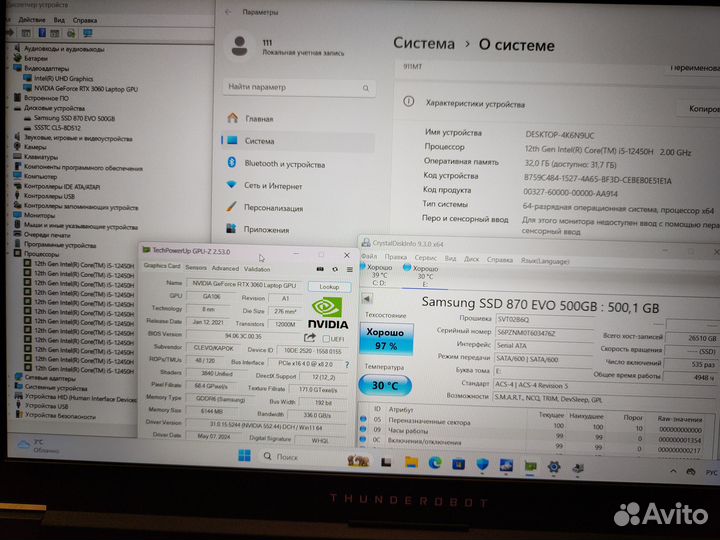
Task: Select GPU-Z Graphics Card tab
Action: tap(162, 266)
